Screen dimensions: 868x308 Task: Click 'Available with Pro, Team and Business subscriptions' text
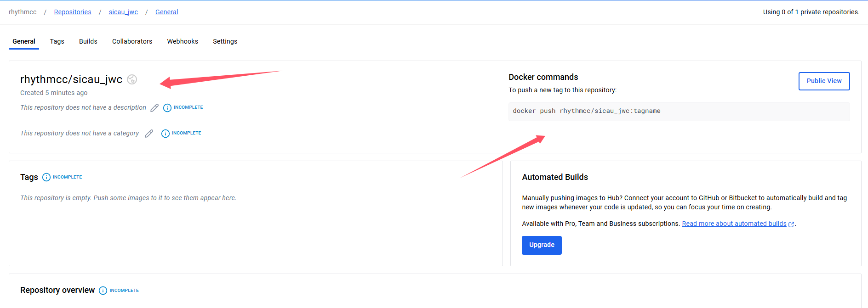pos(601,224)
